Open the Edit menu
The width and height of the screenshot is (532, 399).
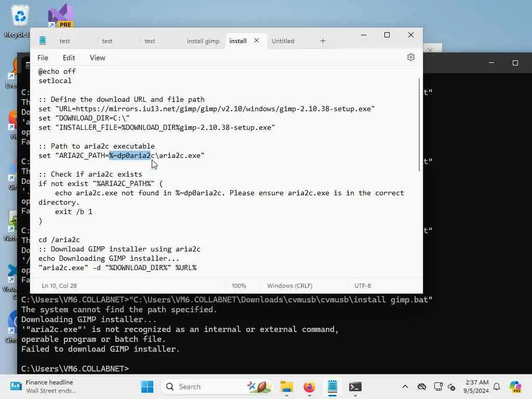tap(69, 58)
